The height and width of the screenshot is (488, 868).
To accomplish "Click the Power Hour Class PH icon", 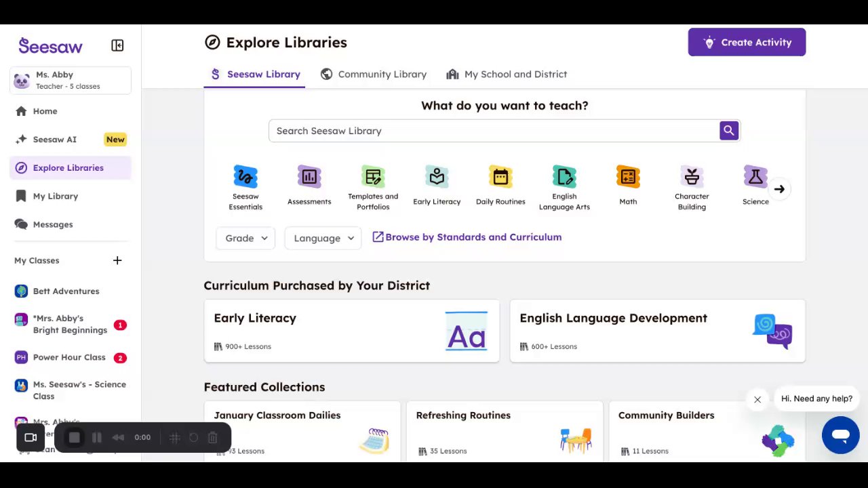I will point(21,358).
